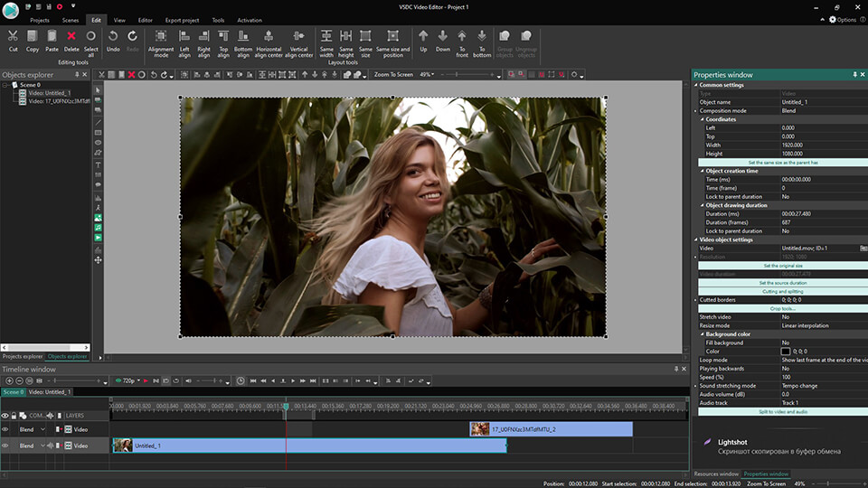The width and height of the screenshot is (868, 488).
Task: Click Set the original size button
Action: (x=783, y=266)
